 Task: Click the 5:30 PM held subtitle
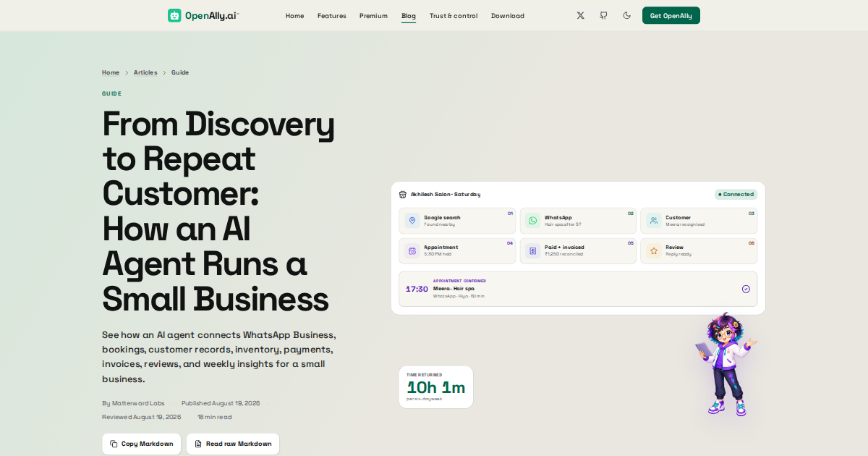(438, 254)
